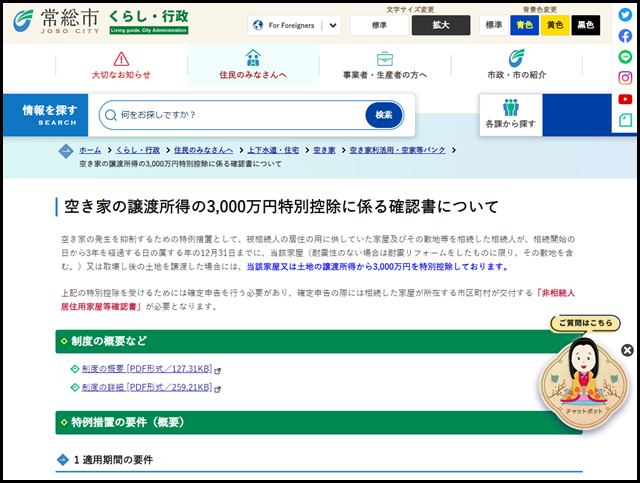Set text size to 拡大
This screenshot has height=483, width=640.
point(441,25)
